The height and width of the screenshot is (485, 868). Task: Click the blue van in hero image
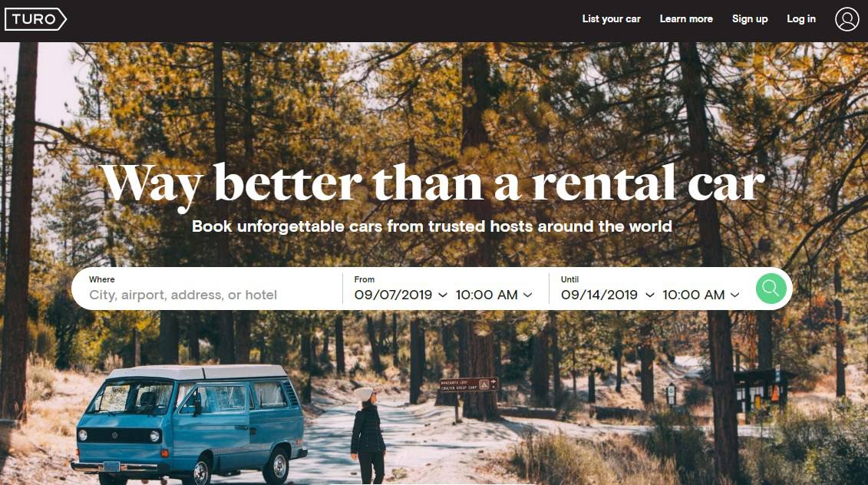click(x=190, y=424)
